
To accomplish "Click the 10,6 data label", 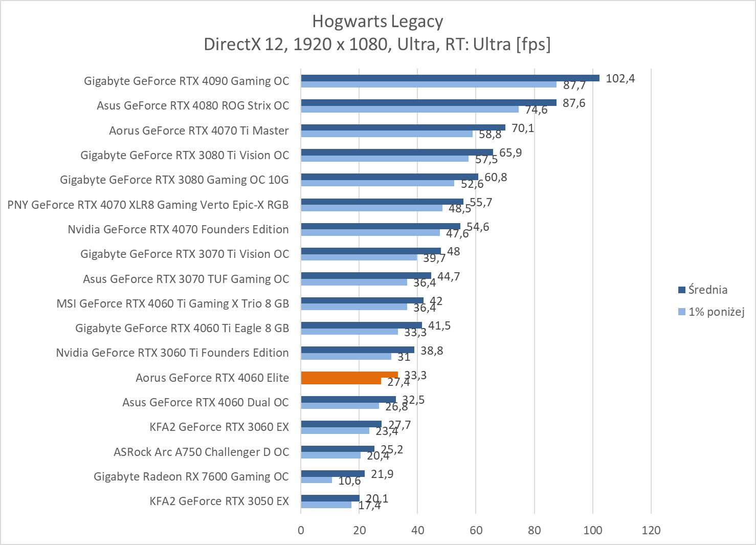I will [349, 481].
